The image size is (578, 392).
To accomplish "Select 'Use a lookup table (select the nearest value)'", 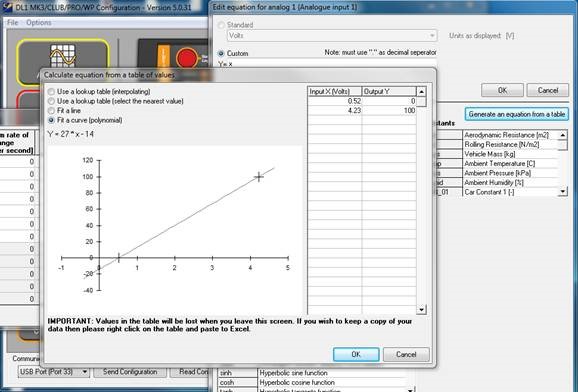I will 51,101.
